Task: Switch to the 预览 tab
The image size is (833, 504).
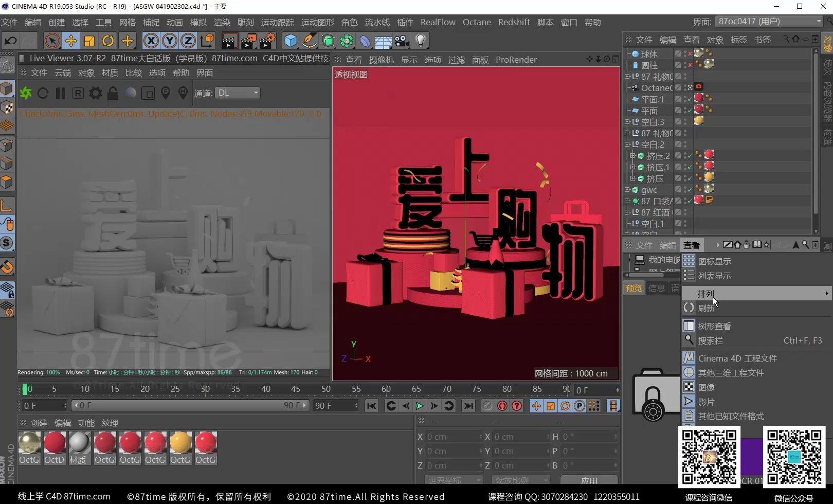Action: coord(634,288)
